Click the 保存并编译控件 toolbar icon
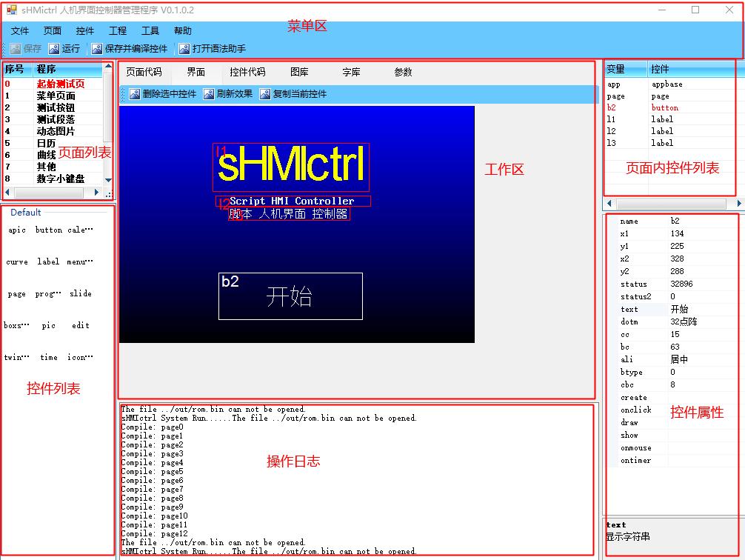The width and height of the screenshot is (745, 560). click(x=97, y=48)
